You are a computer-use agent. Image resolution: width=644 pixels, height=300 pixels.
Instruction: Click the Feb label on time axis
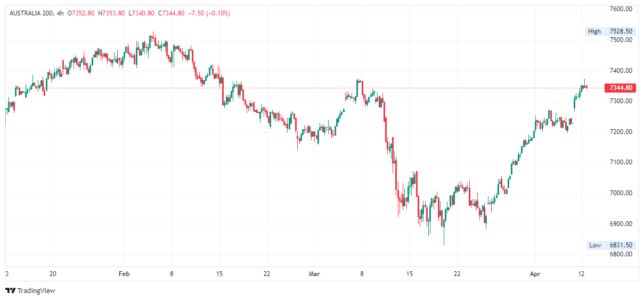[124, 274]
